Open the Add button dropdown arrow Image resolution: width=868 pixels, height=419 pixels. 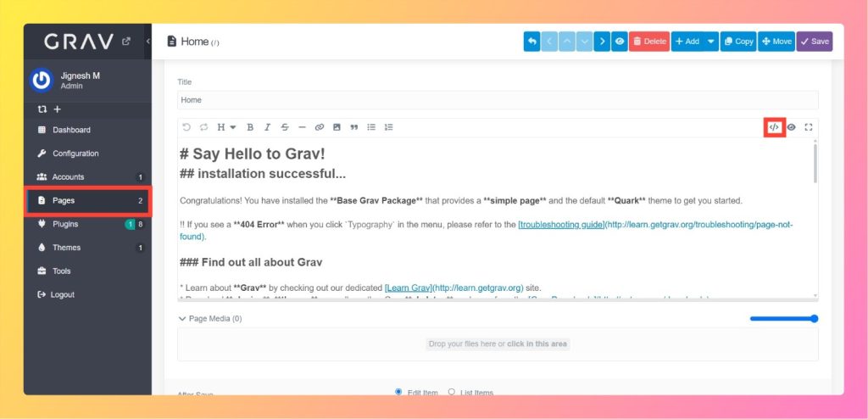click(x=710, y=42)
